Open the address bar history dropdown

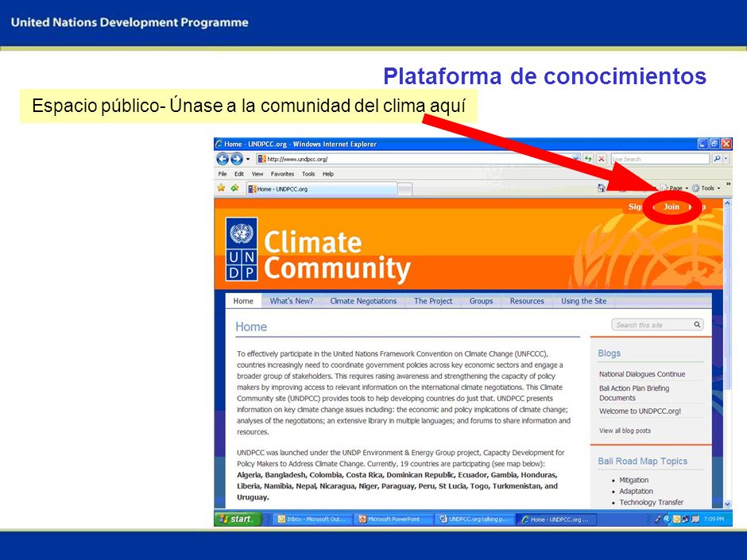coord(576,159)
